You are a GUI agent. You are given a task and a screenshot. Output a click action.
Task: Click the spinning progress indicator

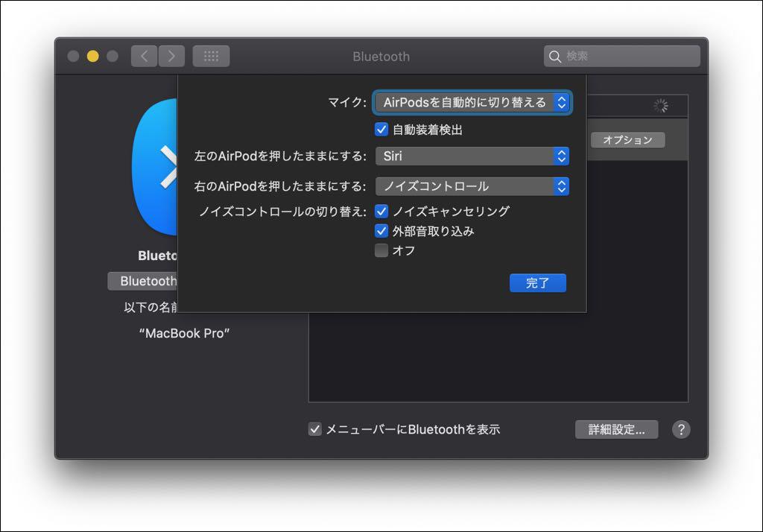660,106
